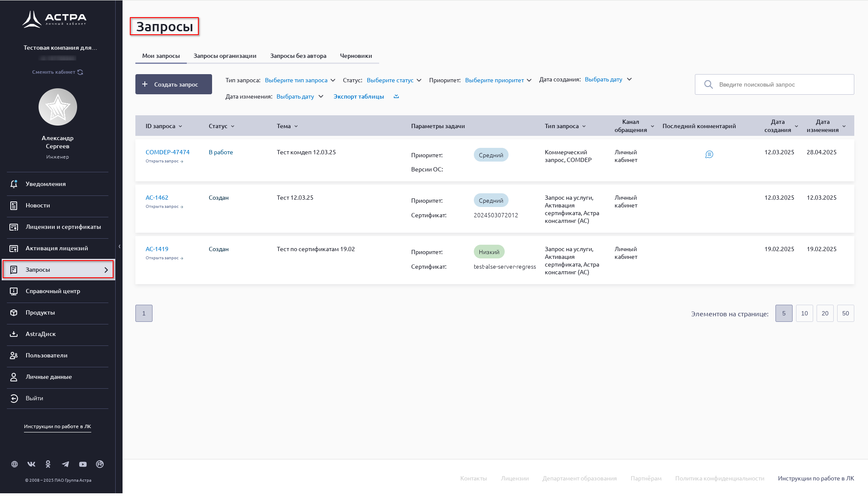This screenshot has width=868, height=498.
Task: Open the Priority filter dropdown
Action: pyautogui.click(x=498, y=80)
